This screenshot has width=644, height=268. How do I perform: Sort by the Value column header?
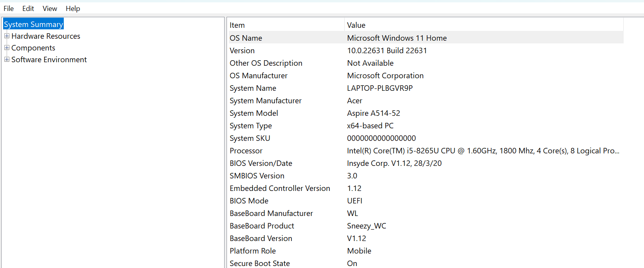(x=484, y=25)
